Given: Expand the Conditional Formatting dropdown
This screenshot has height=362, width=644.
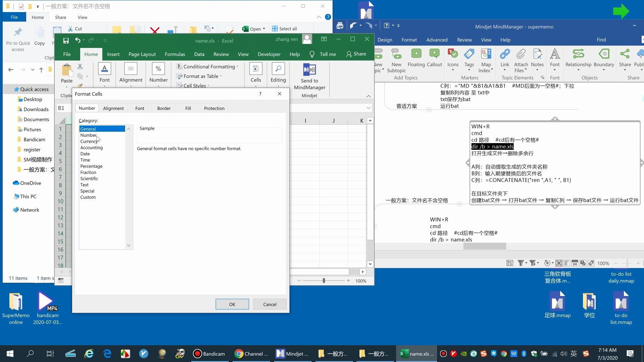Looking at the screenshot, I should (237, 67).
